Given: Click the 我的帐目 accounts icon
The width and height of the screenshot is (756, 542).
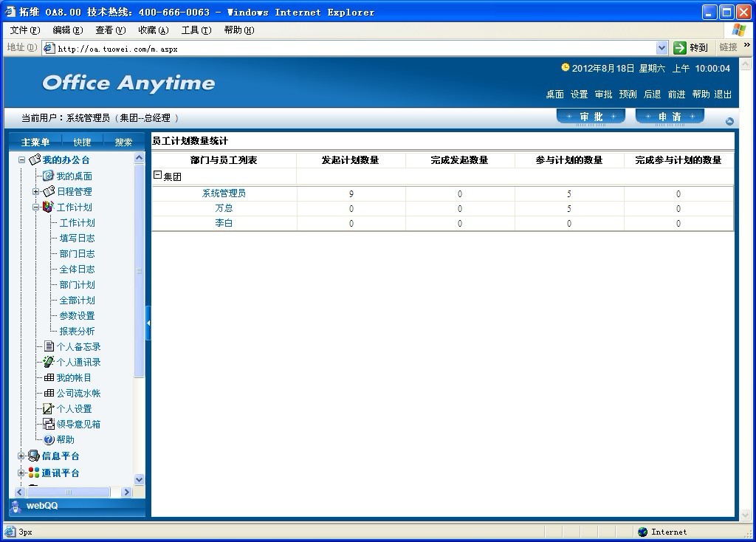Looking at the screenshot, I should [49, 377].
